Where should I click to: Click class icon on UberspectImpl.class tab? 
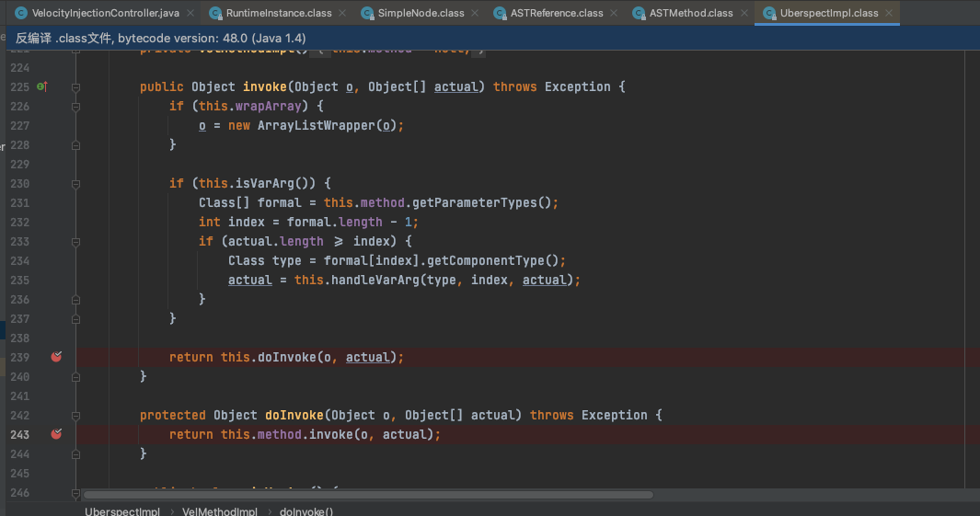pos(769,13)
